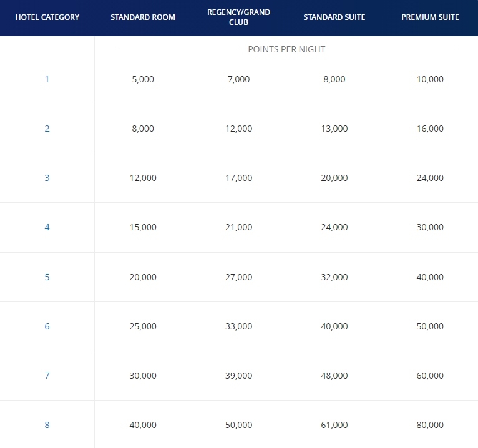Select category 4 Standard Room value 15,000
This screenshot has height=448, width=478.
(143, 227)
